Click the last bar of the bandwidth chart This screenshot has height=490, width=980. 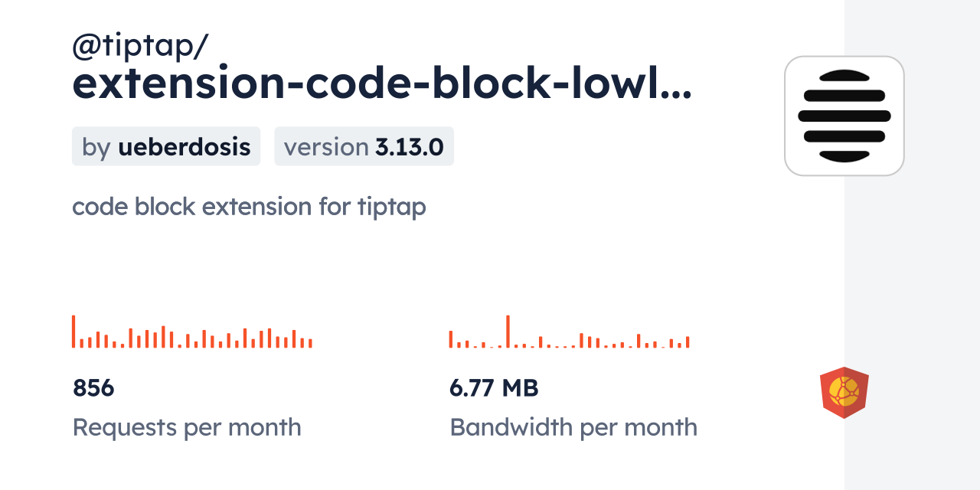[688, 342]
